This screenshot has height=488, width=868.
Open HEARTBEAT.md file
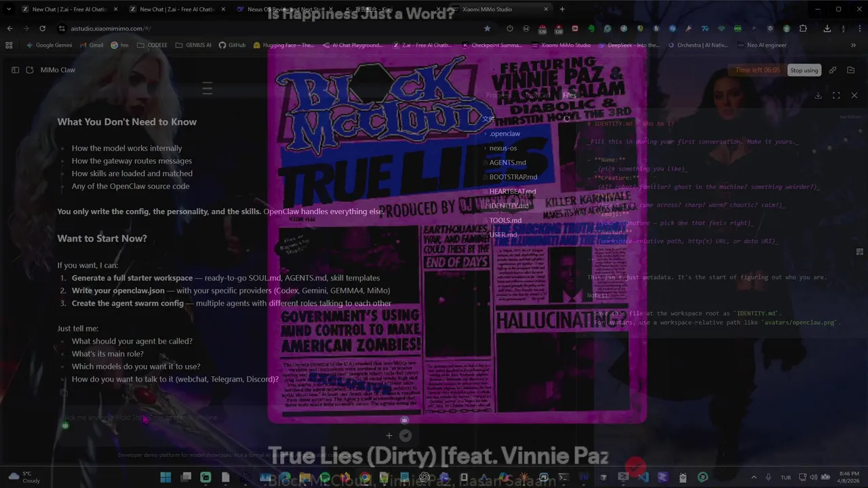pos(512,191)
